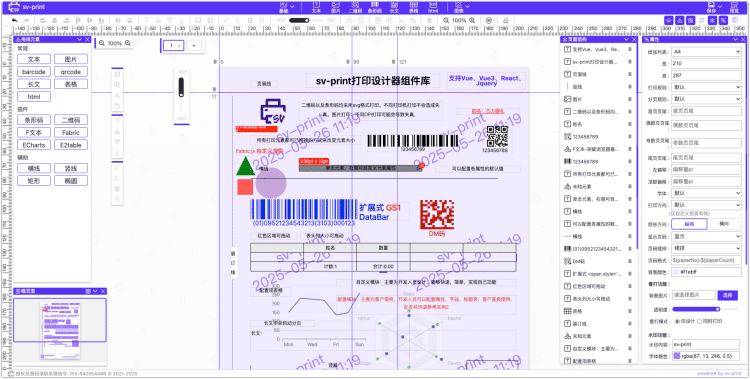Click the 透明度 opacity slider
The width and height of the screenshot is (750, 379).
tap(705, 309)
